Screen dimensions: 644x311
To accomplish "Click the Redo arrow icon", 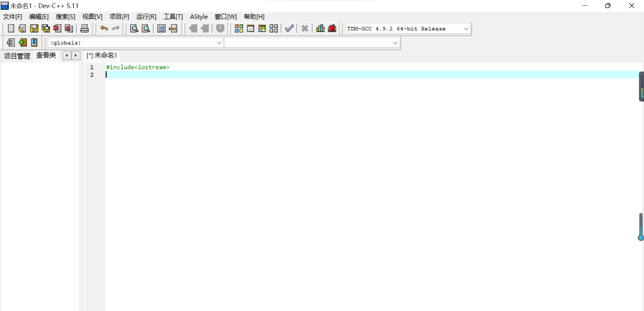I will click(x=115, y=29).
